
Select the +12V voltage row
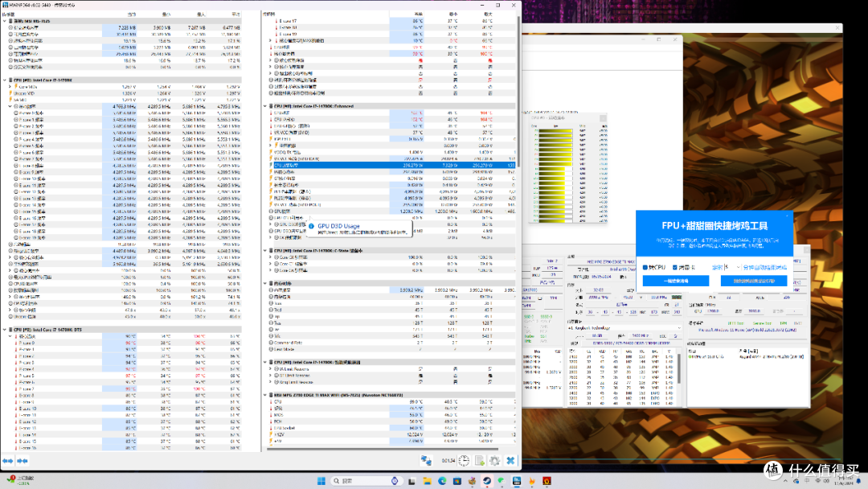(391, 435)
